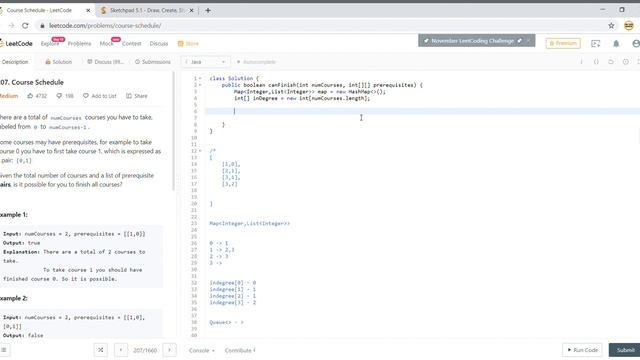Close the Course Schedule browser tab
This screenshot has width=640, height=360.
coord(88,10)
